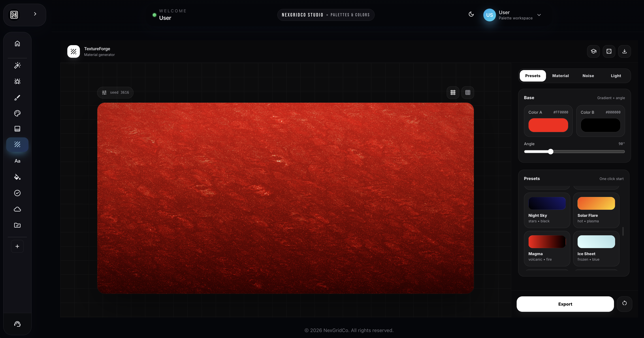The width and height of the screenshot is (644, 338).
Task: Click the cloud icon in sidebar
Action: (17, 209)
